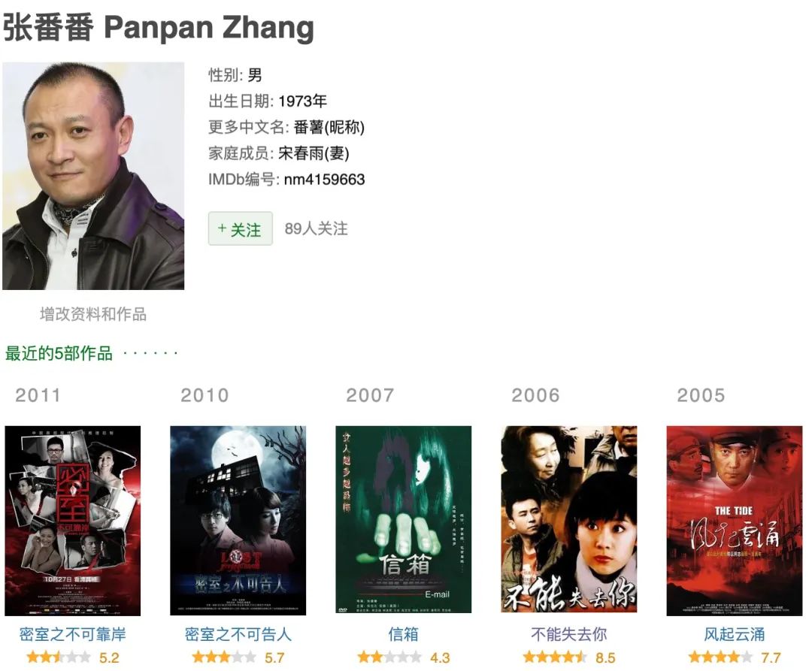This screenshot has width=812, height=671.
Task: Click star rating icons for 密室之不可告人
Action: click(224, 657)
